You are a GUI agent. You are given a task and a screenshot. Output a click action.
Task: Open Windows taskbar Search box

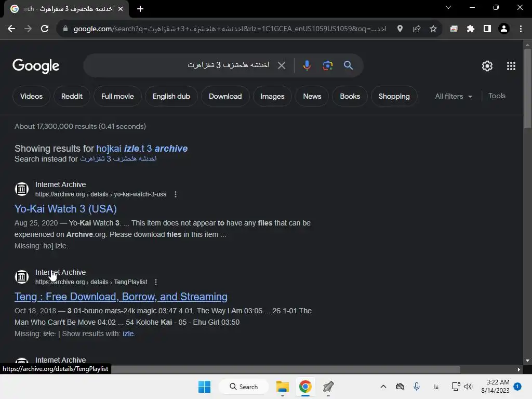coord(244,387)
